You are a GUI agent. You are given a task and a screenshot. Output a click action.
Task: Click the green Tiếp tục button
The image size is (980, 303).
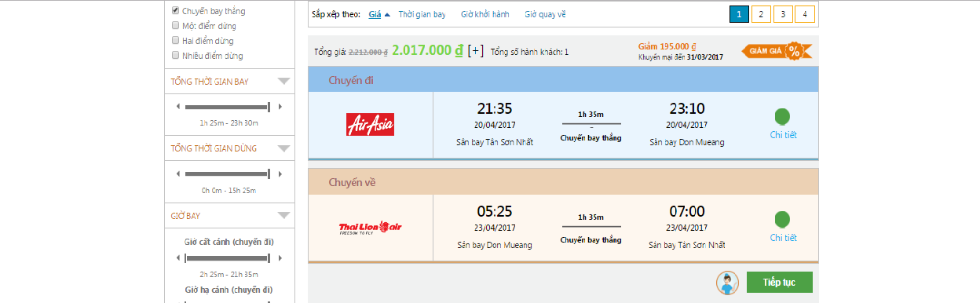click(779, 283)
